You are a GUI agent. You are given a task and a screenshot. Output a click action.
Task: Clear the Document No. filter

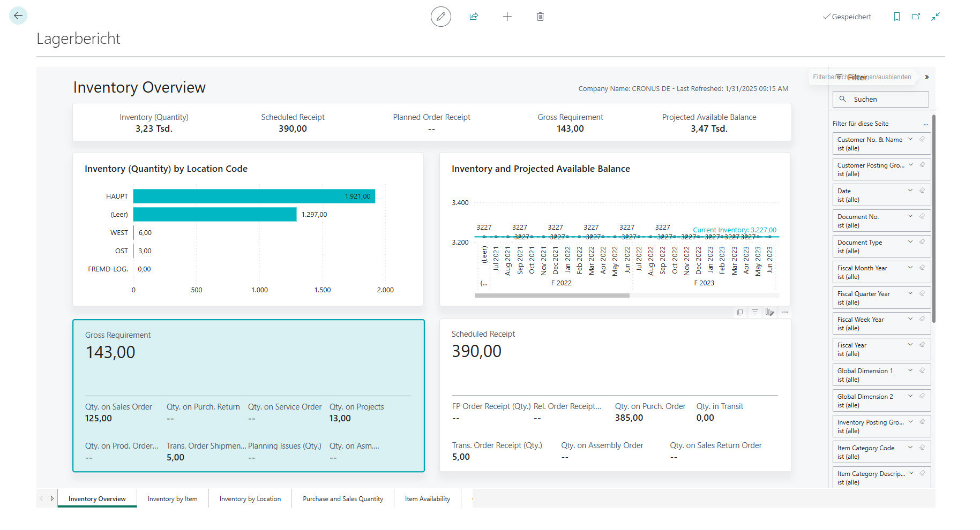point(922,216)
